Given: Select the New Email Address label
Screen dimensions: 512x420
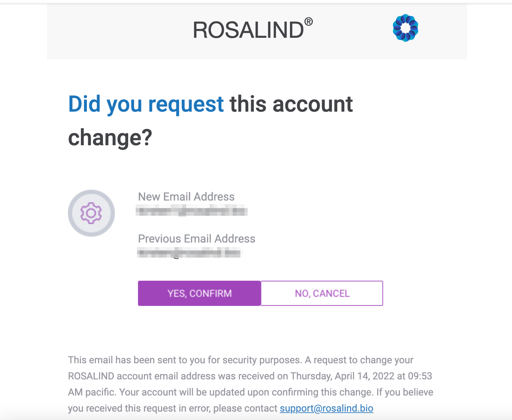Looking at the screenshot, I should [186, 197].
